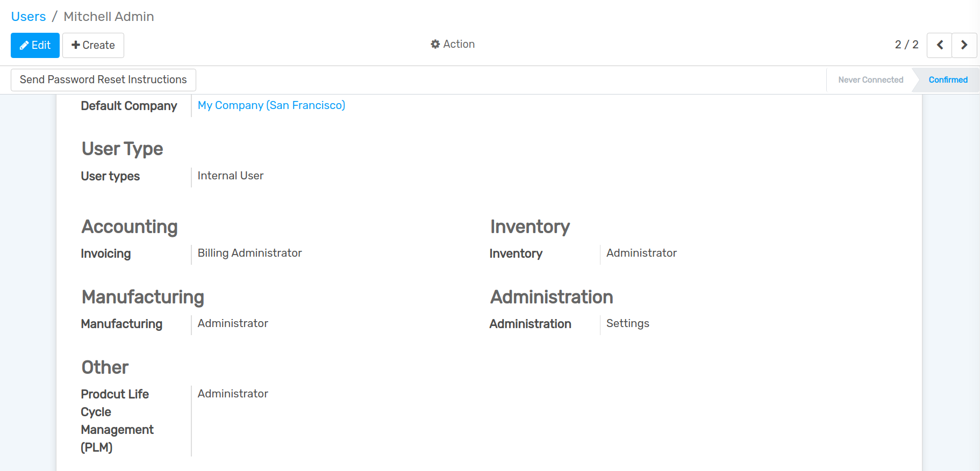Click the Default Company field label
This screenshot has height=471, width=980.
128,106
